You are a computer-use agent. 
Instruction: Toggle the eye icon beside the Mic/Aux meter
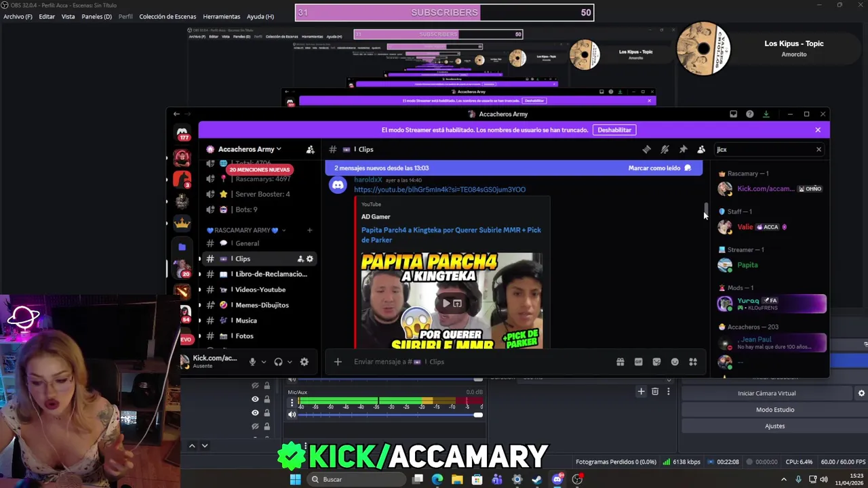point(255,399)
